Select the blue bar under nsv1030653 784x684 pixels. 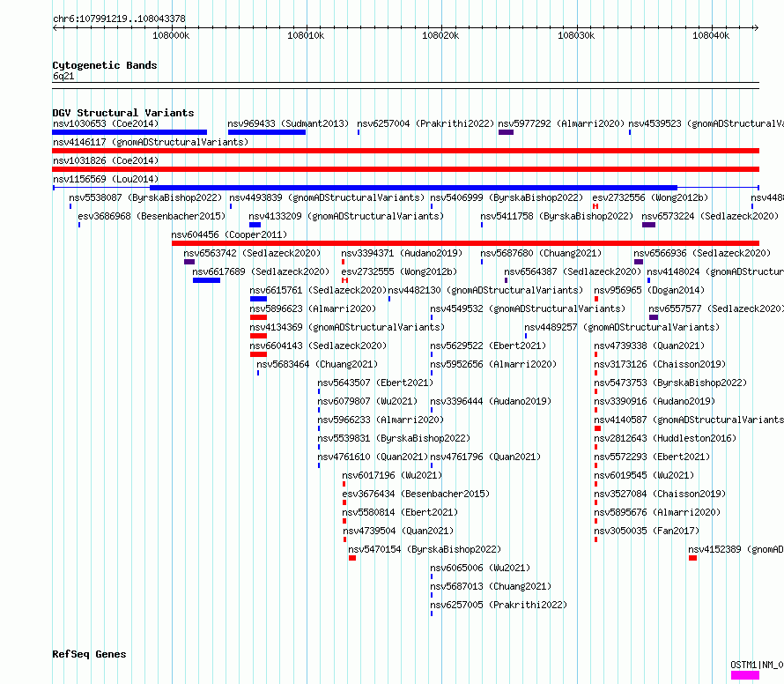coord(129,132)
